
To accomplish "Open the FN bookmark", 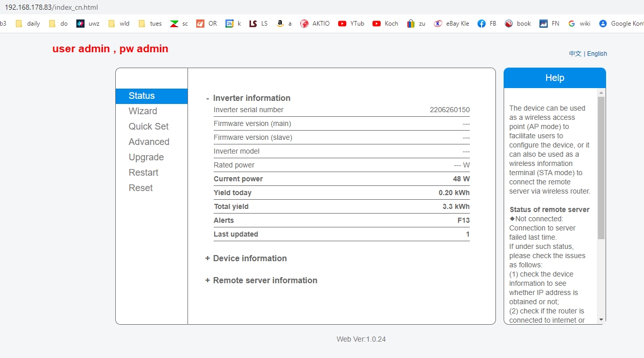I will pyautogui.click(x=549, y=24).
